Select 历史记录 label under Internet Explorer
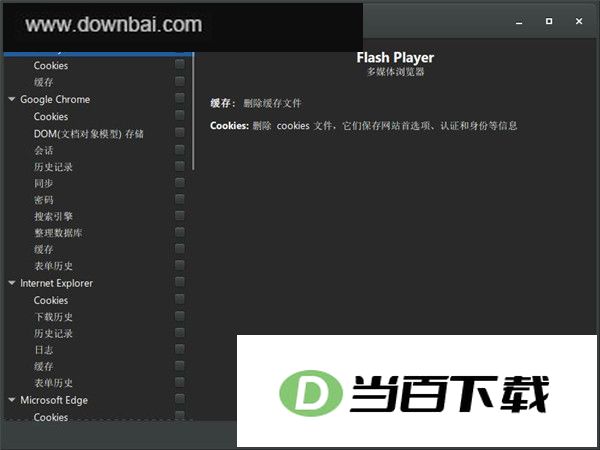This screenshot has width=600, height=450. tap(53, 333)
